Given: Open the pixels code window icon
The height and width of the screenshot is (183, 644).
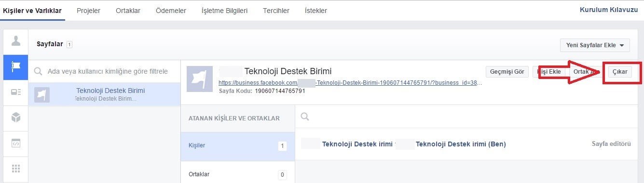Looking at the screenshot, I should point(16,143).
